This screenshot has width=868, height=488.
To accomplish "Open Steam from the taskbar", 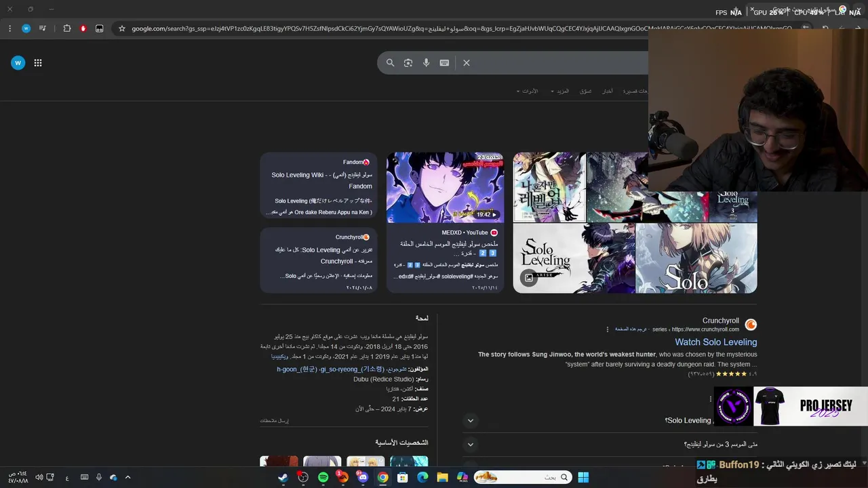I will 283,477.
